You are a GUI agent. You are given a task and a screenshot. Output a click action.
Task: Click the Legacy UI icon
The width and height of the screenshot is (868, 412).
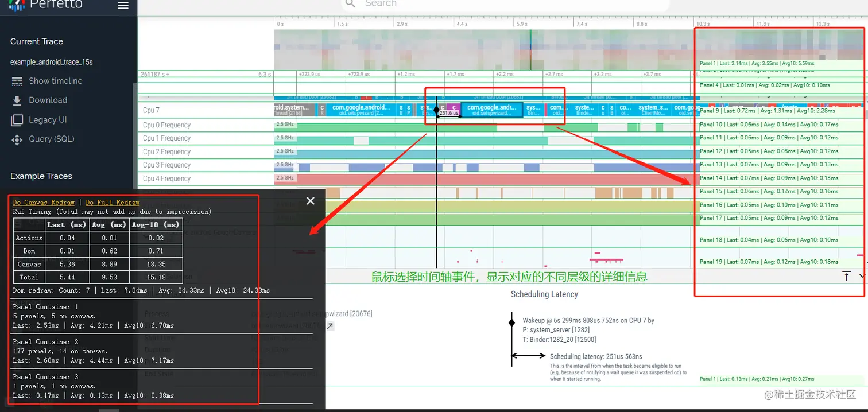pos(17,120)
